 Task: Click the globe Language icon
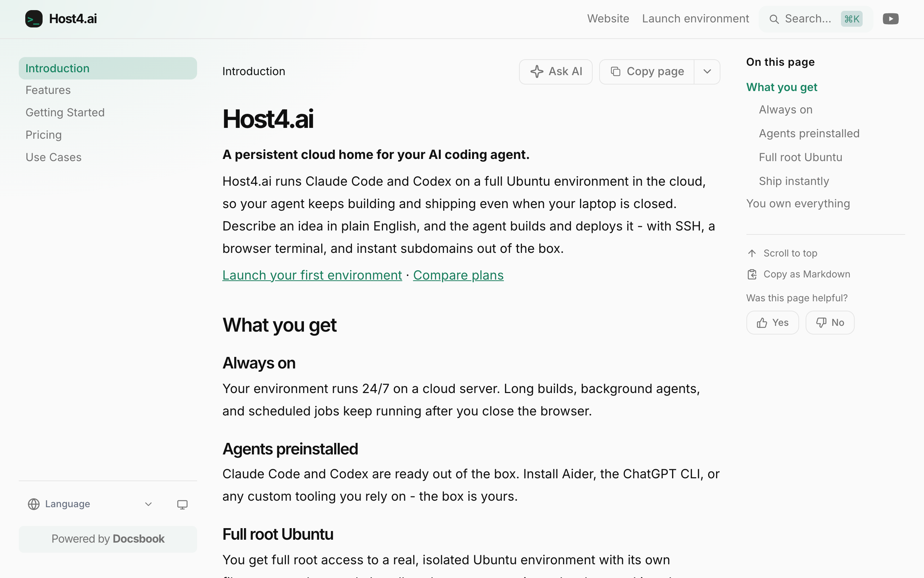[34, 504]
